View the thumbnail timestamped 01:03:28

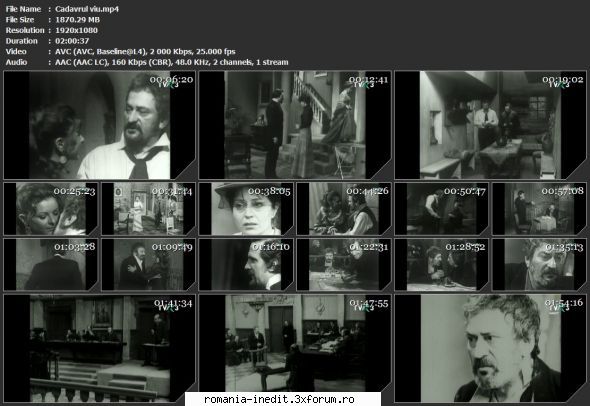click(x=51, y=265)
